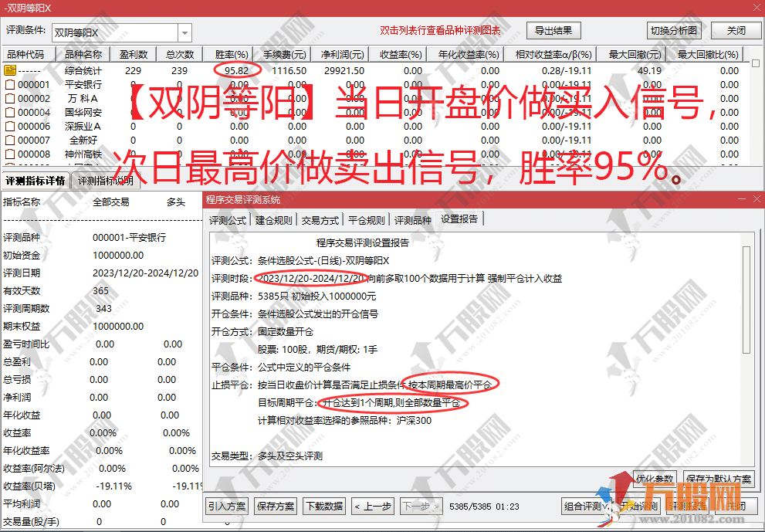Click the top-right 关闭 button
Image resolution: width=765 pixels, height=532 pixels.
tap(736, 31)
